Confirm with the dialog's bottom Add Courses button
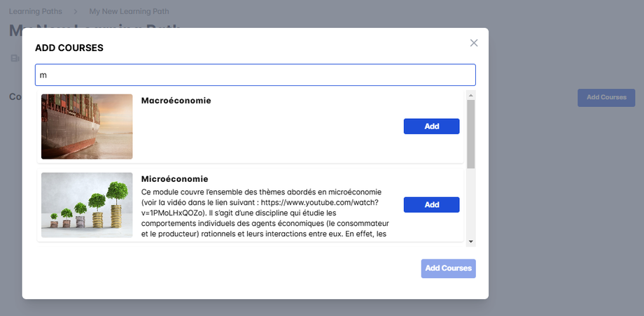Viewport: 644px width, 316px height. click(448, 268)
